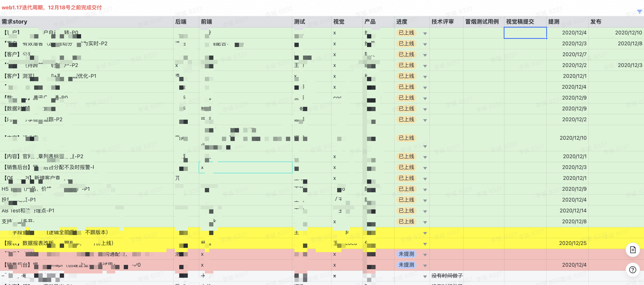
Task: Click the first 未提测 status tag
Action: coord(406,254)
